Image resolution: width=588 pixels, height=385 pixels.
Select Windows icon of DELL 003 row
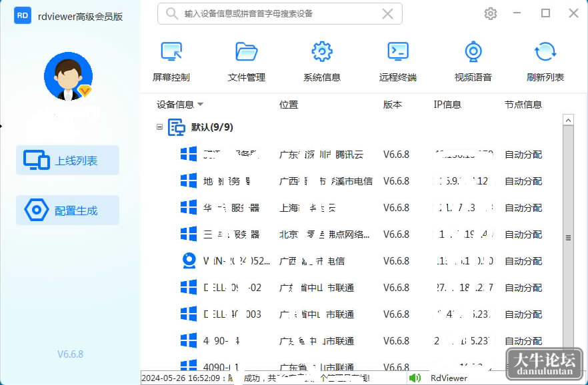[x=189, y=314]
